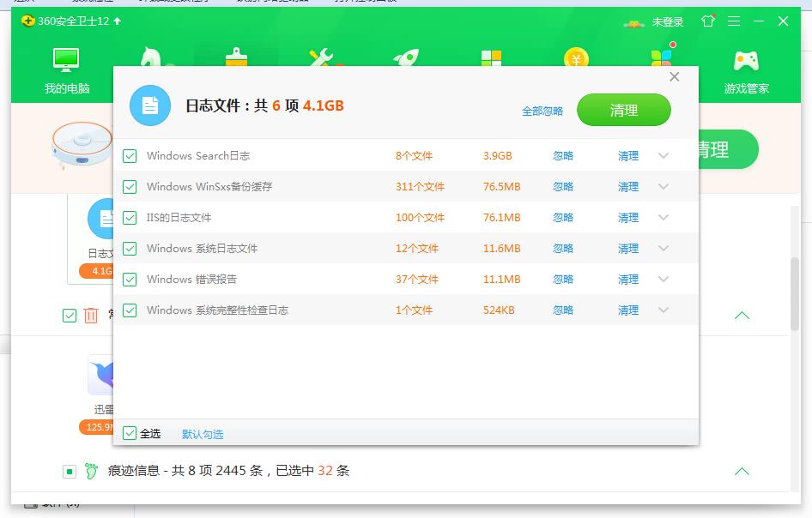Image resolution: width=812 pixels, height=518 pixels.
Task: Click 未登录 login text
Action: (x=668, y=22)
